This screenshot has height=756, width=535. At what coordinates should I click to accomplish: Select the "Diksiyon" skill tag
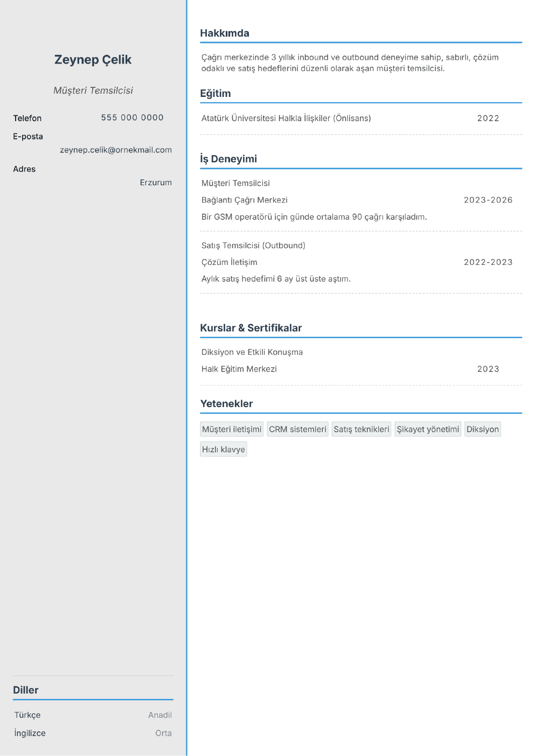[483, 429]
